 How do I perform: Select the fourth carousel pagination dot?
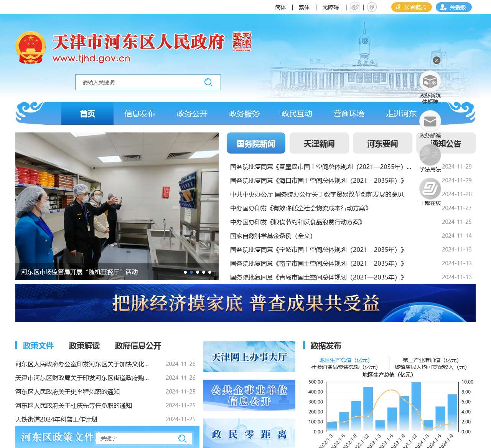tap(204, 272)
